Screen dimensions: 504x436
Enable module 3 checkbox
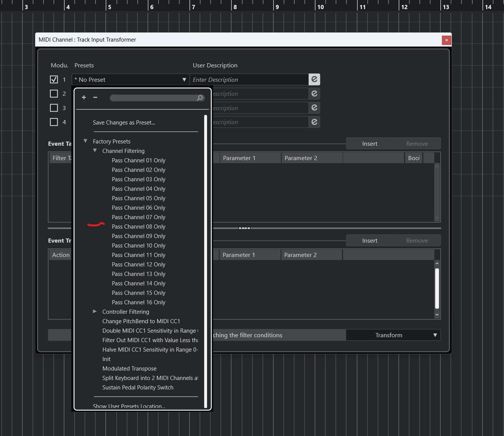coord(54,108)
